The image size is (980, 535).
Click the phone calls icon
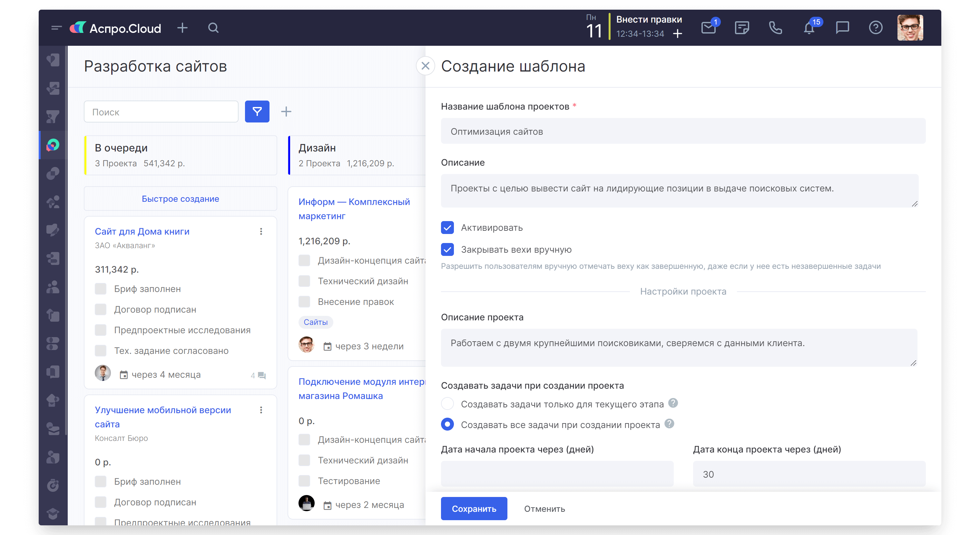(775, 28)
